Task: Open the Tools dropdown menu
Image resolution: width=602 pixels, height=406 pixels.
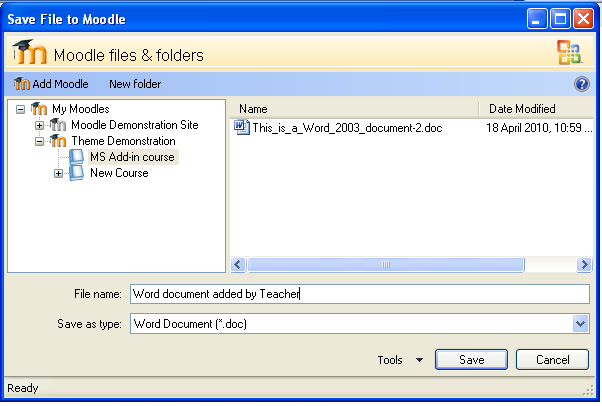Action: click(400, 359)
